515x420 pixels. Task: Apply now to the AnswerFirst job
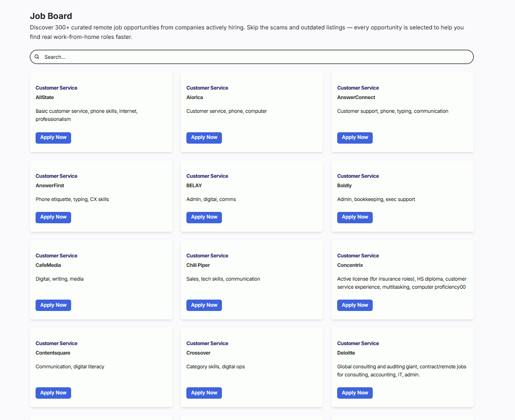point(53,217)
